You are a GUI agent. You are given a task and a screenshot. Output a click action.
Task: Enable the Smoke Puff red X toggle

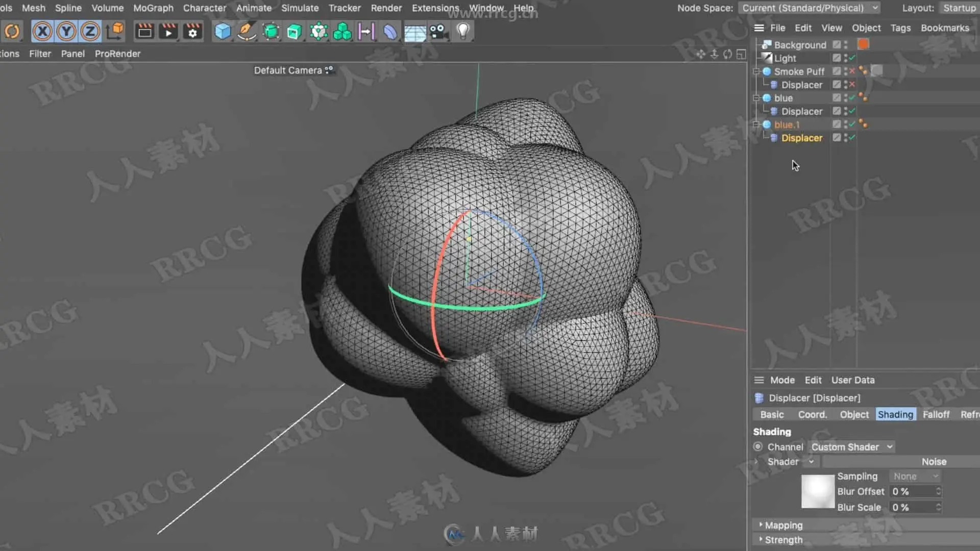coord(852,71)
